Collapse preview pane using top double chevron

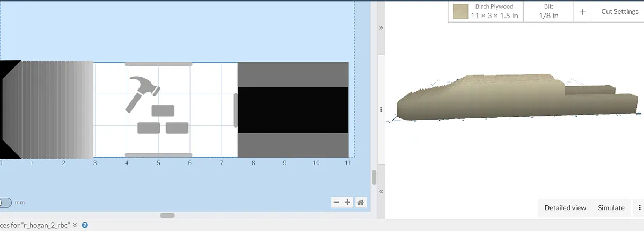click(x=381, y=27)
